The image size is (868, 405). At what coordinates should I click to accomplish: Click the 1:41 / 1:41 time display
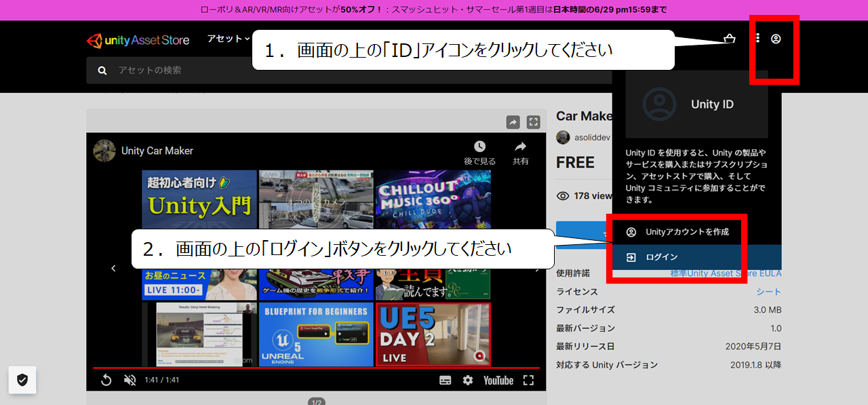[x=162, y=381]
